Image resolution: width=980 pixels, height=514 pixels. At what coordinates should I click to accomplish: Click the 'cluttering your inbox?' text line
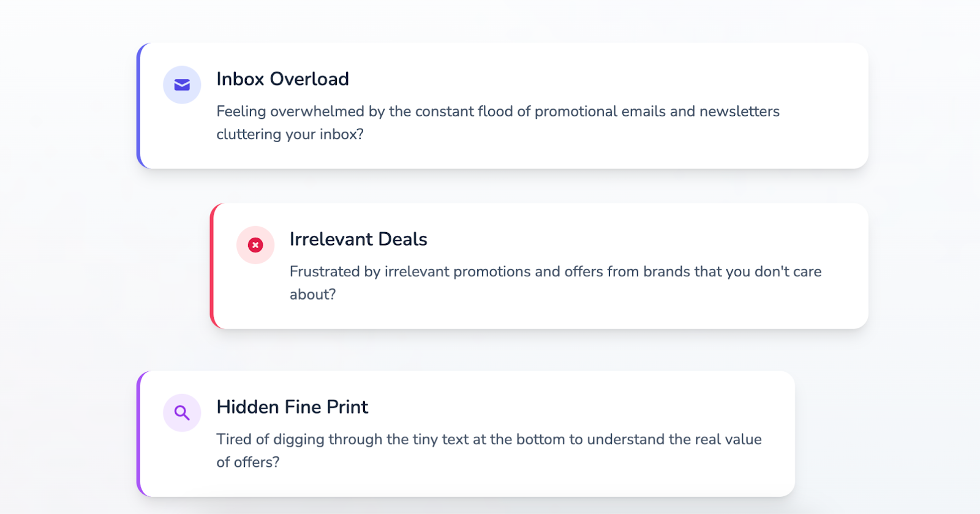[290, 134]
